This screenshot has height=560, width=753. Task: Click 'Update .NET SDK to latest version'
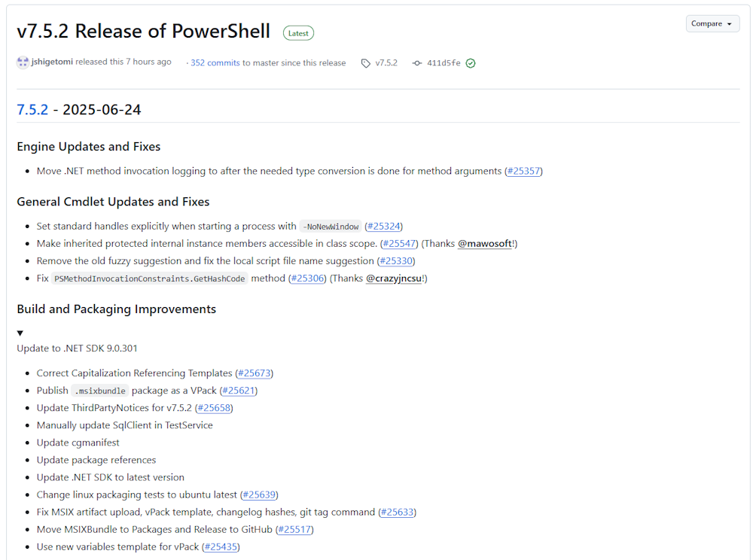[111, 476]
